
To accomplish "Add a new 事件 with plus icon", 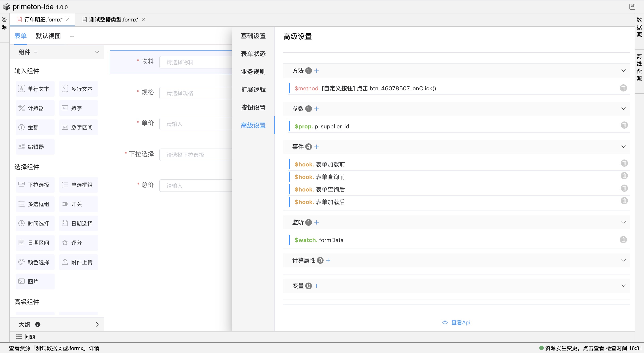I will click(316, 147).
